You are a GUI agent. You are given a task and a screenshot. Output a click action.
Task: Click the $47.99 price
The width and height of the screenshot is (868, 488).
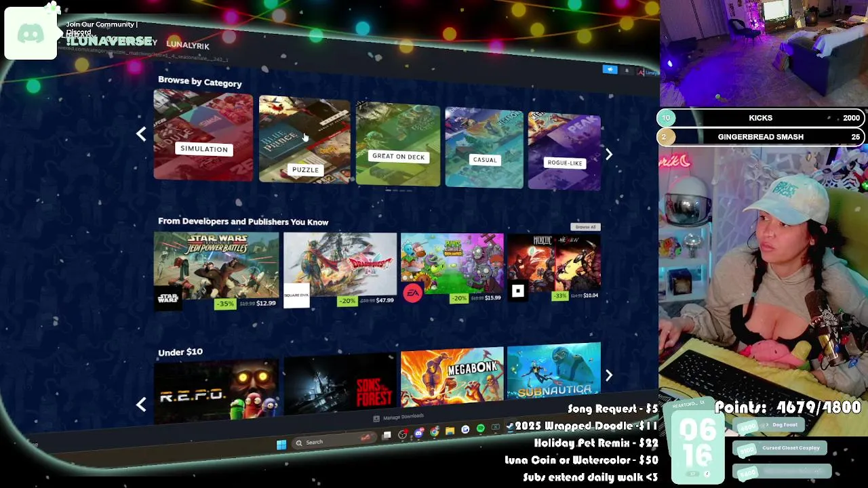point(384,300)
